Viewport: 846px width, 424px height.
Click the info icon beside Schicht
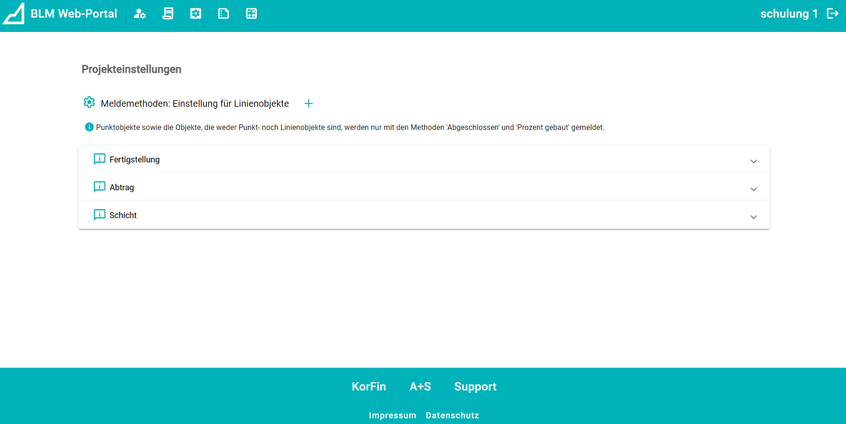click(99, 215)
